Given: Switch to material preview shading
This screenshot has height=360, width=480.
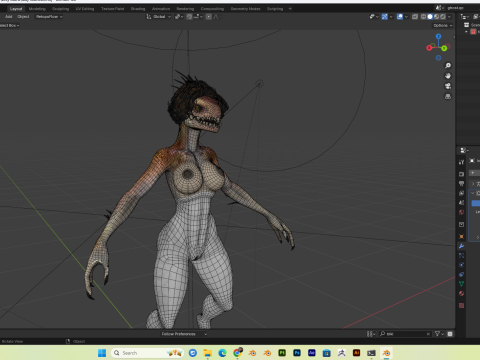Looking at the screenshot, I should (436, 17).
